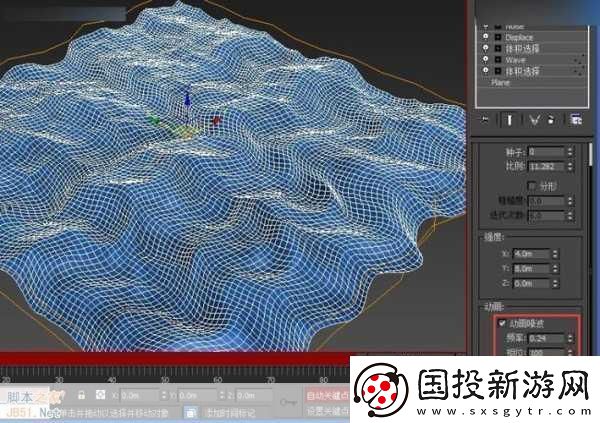Click the 种子 (Seed) value field

coord(546,152)
